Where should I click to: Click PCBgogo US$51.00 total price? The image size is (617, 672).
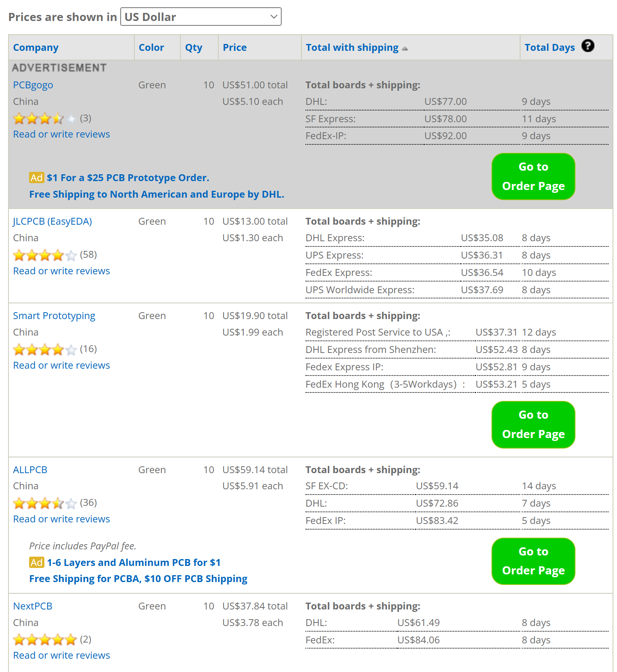pos(255,85)
